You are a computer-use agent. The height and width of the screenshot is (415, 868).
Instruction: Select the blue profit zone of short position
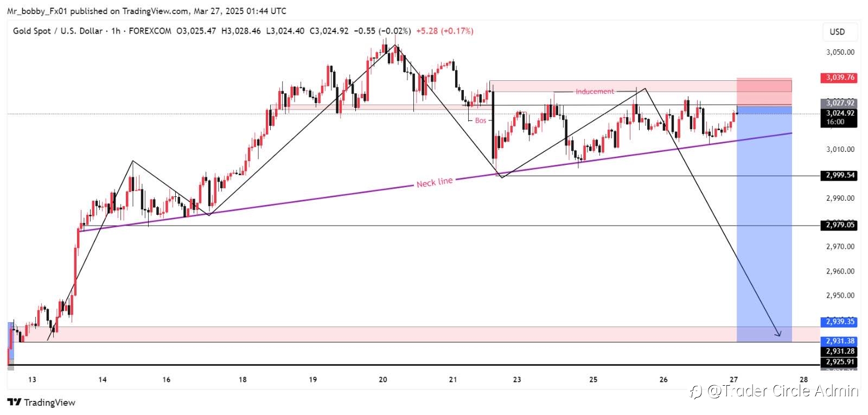764,224
